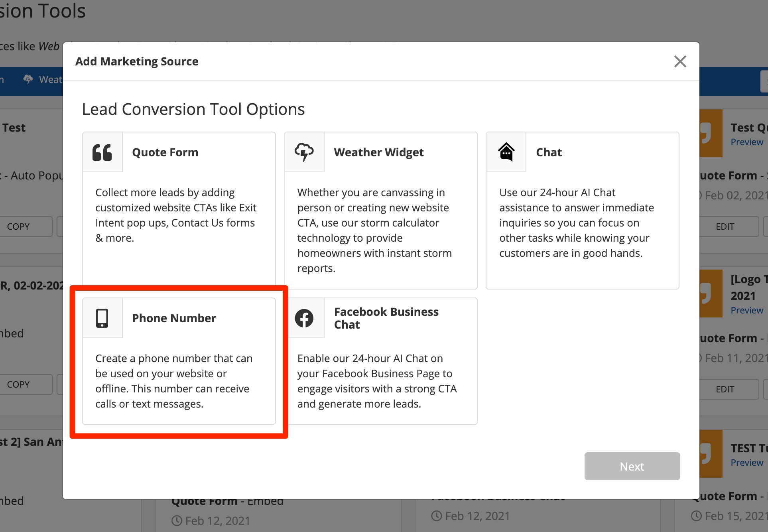Close the Add Marketing Source dialog

680,61
